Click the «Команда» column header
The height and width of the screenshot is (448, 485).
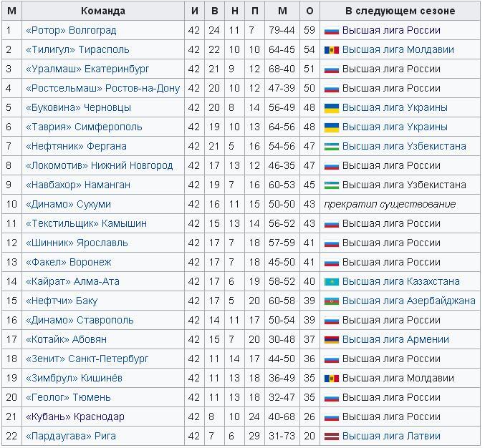tap(103, 11)
